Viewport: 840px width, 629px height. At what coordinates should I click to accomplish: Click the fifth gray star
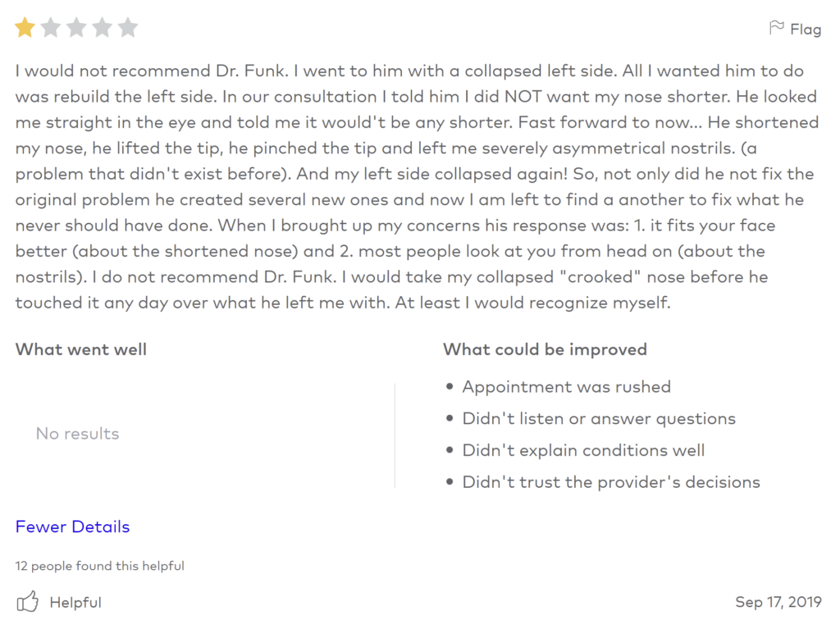(x=128, y=27)
